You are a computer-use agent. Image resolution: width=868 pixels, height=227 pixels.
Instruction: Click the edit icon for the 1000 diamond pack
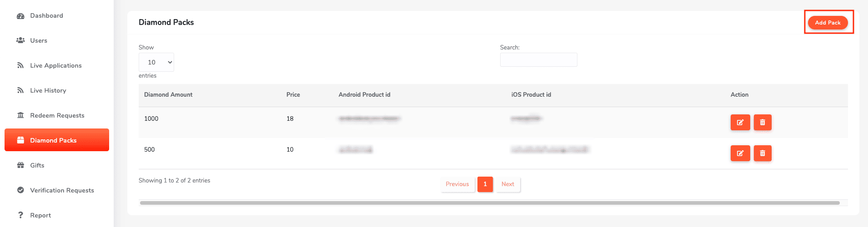(740, 122)
